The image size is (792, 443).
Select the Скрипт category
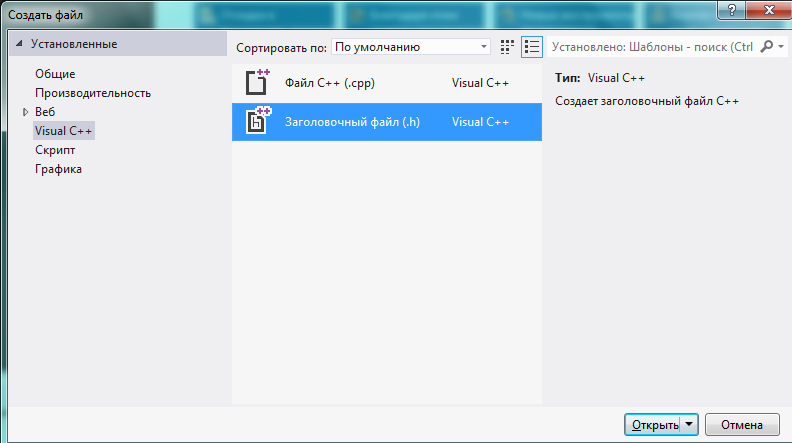[x=55, y=150]
